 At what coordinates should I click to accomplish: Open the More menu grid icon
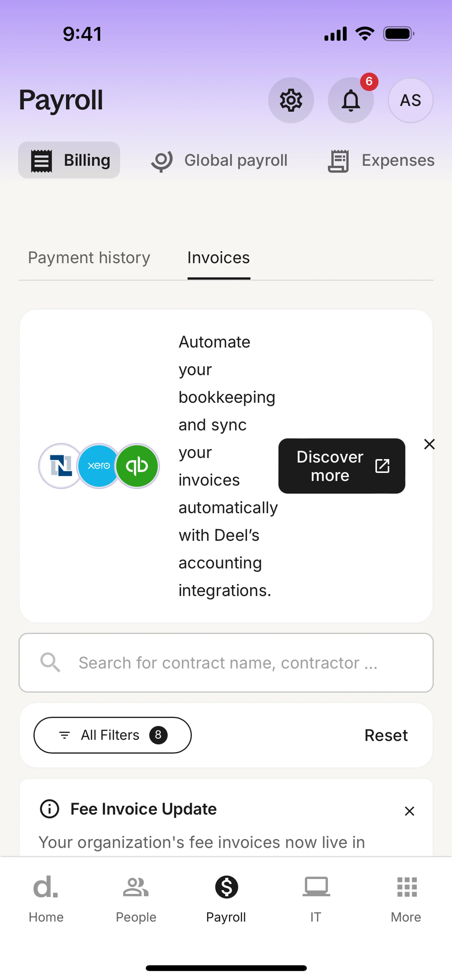[406, 899]
